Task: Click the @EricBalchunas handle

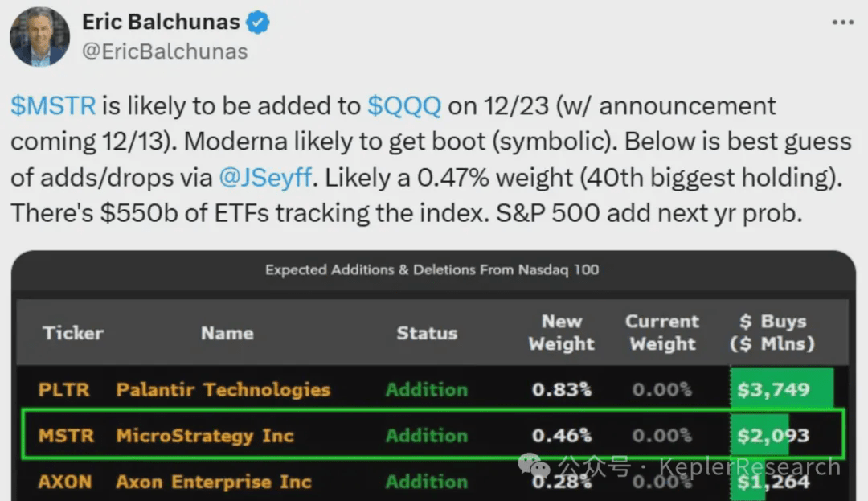Action: point(164,51)
